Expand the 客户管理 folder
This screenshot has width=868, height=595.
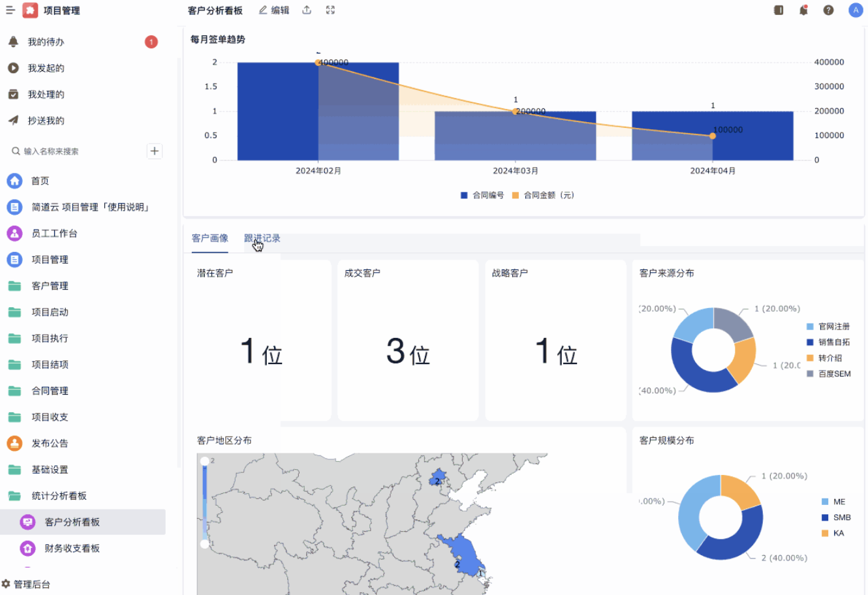click(x=50, y=286)
